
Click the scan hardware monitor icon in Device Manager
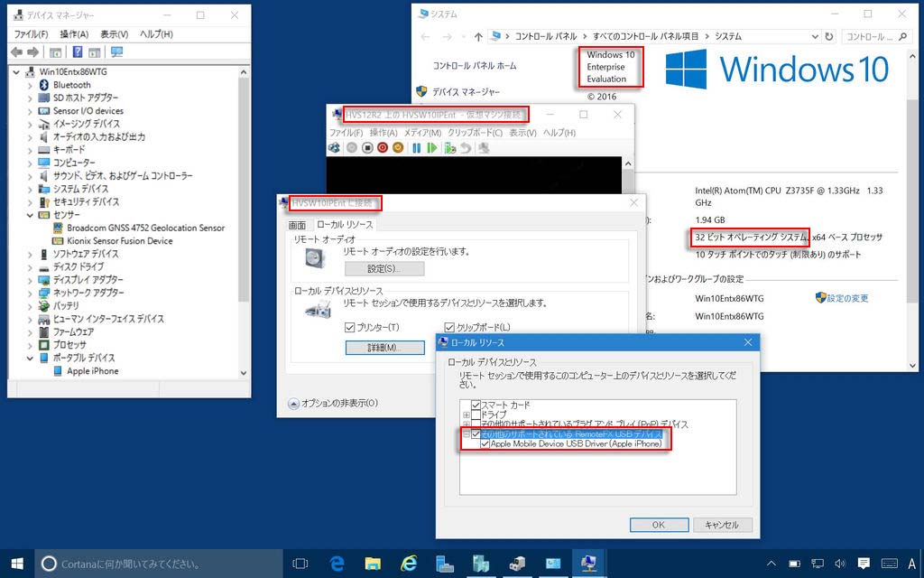(x=117, y=51)
